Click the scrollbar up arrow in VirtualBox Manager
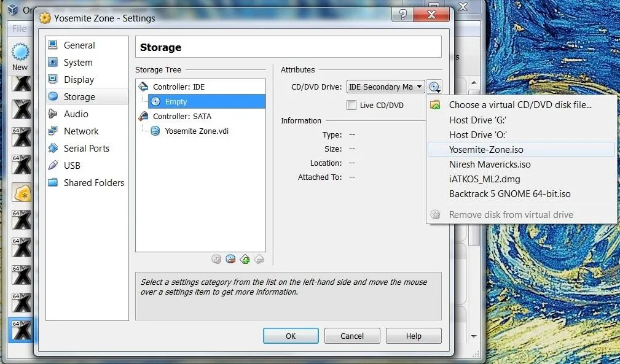 474,82
